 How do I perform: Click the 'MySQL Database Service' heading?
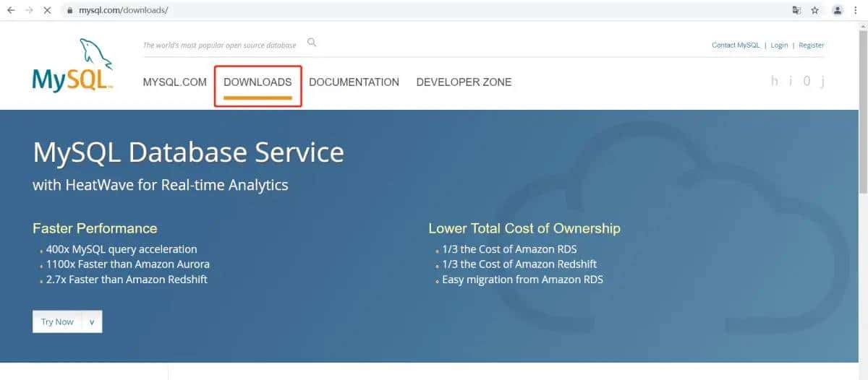pyautogui.click(x=188, y=152)
